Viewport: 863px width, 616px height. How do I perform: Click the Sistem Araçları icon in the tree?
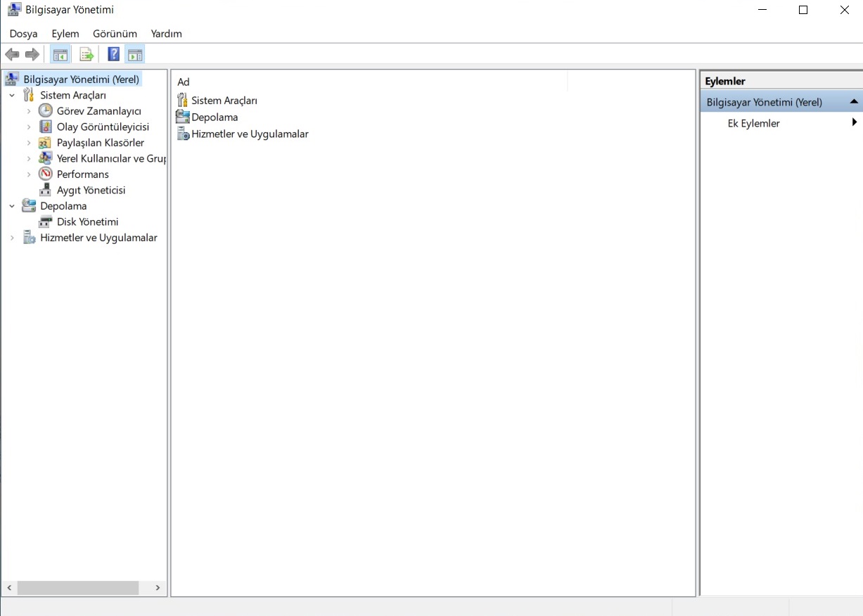coord(29,95)
